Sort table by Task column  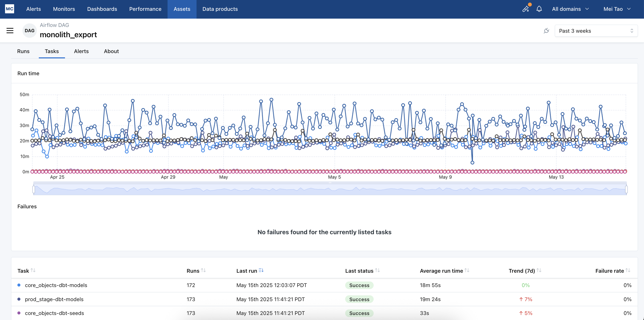33,270
